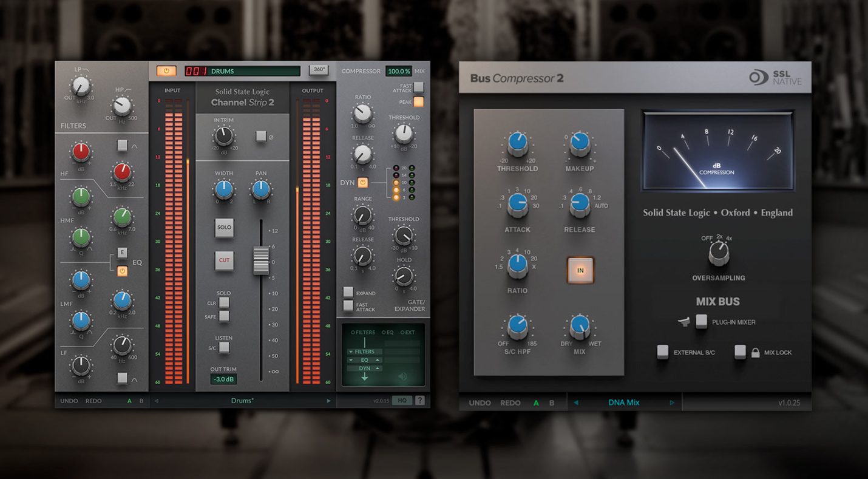868x479 pixels.
Task: Click the speaker icon in the routing display
Action: tap(401, 375)
